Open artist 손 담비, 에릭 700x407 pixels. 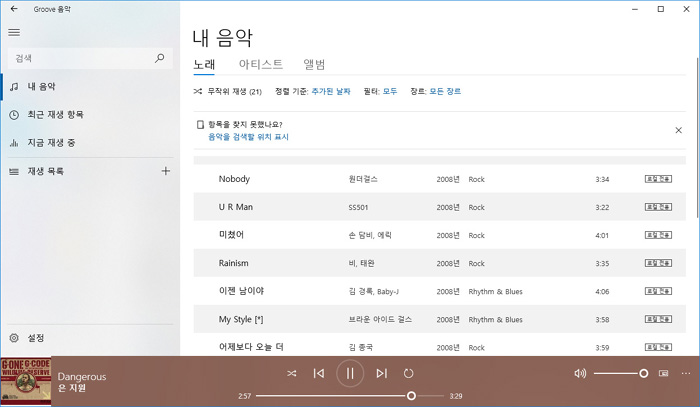(370, 236)
